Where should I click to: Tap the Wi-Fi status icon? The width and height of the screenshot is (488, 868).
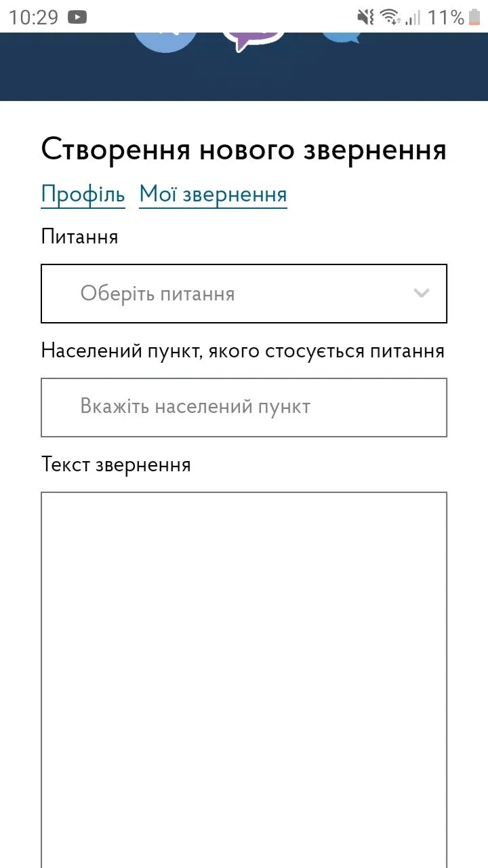pos(390,17)
